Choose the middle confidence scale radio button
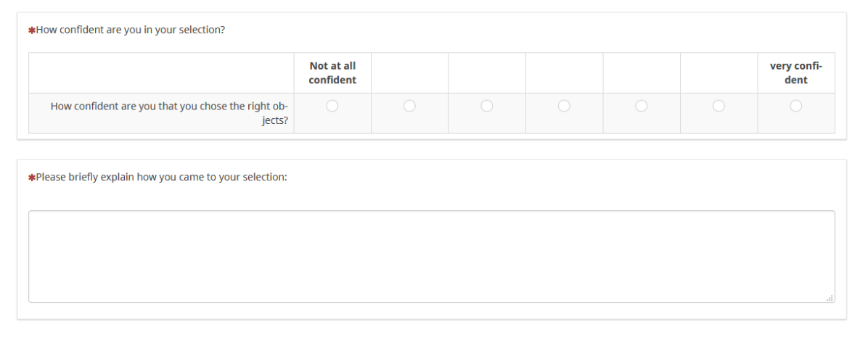 click(564, 106)
